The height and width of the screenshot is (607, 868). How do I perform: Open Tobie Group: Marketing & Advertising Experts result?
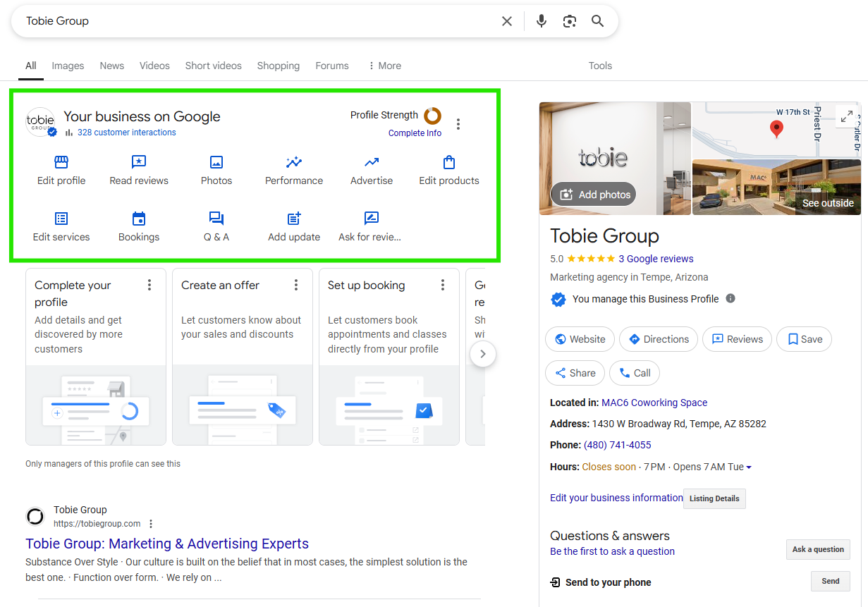(167, 544)
